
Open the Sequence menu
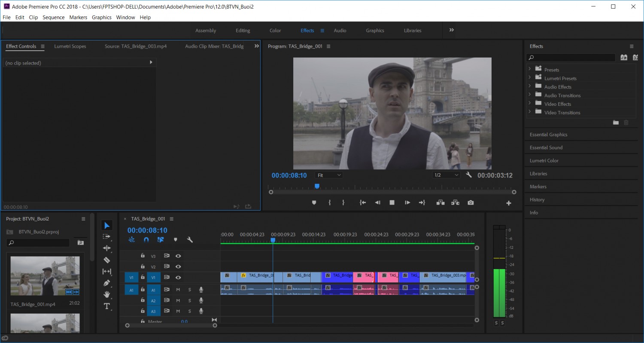[54, 17]
